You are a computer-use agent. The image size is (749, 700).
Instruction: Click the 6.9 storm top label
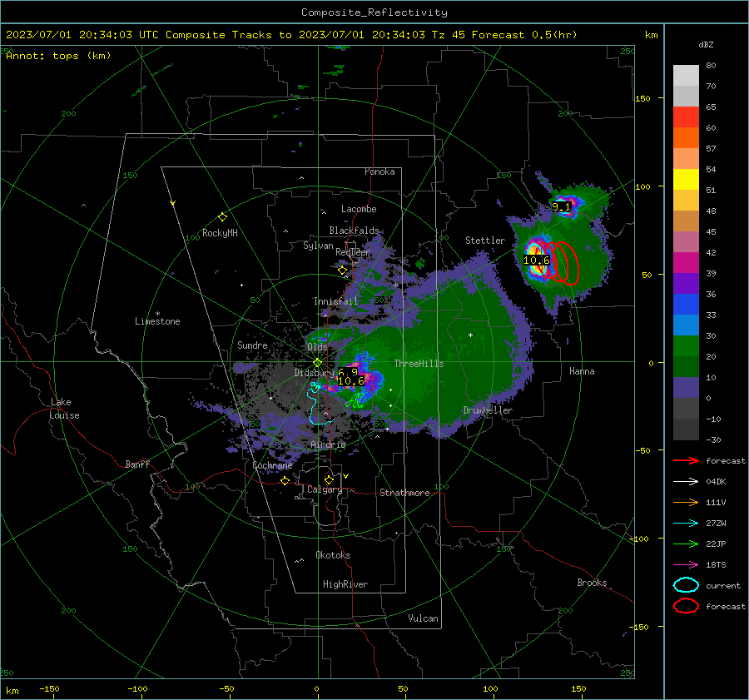(x=348, y=372)
